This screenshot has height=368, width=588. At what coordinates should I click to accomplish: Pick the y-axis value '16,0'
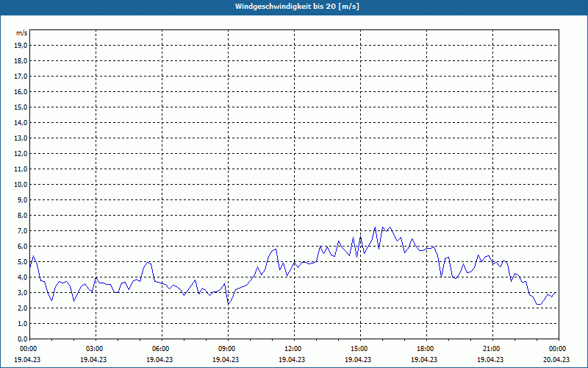pos(21,91)
